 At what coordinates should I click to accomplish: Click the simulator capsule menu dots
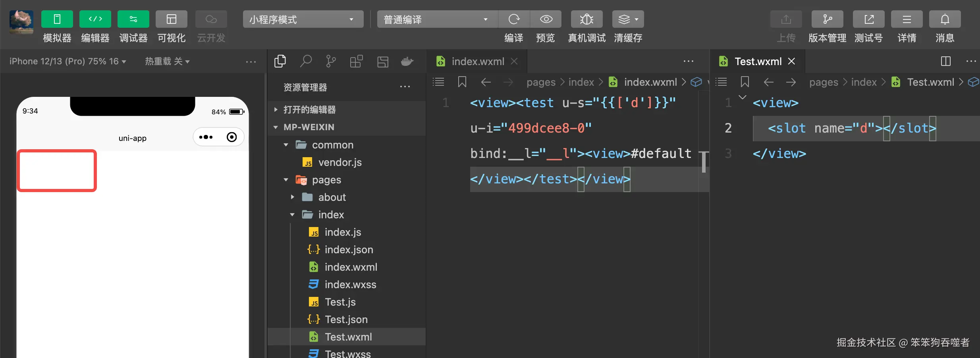(206, 137)
